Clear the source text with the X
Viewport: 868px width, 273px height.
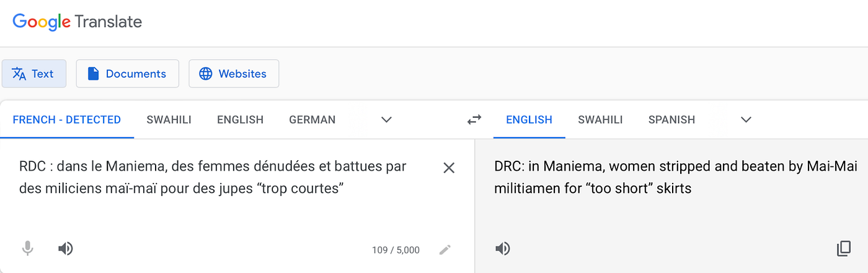click(449, 168)
